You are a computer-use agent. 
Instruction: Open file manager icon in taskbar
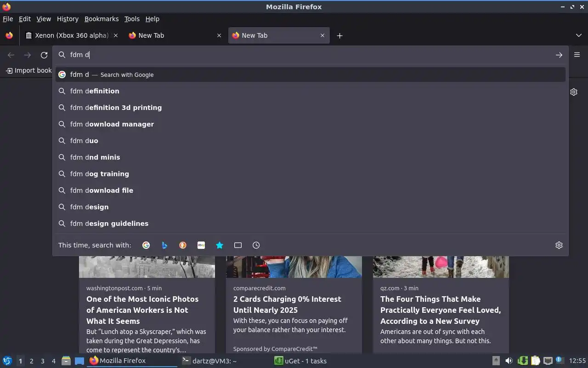point(66,361)
